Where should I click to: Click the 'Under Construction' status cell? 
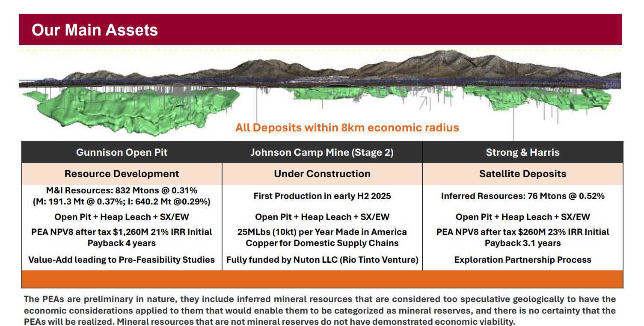[x=322, y=174]
